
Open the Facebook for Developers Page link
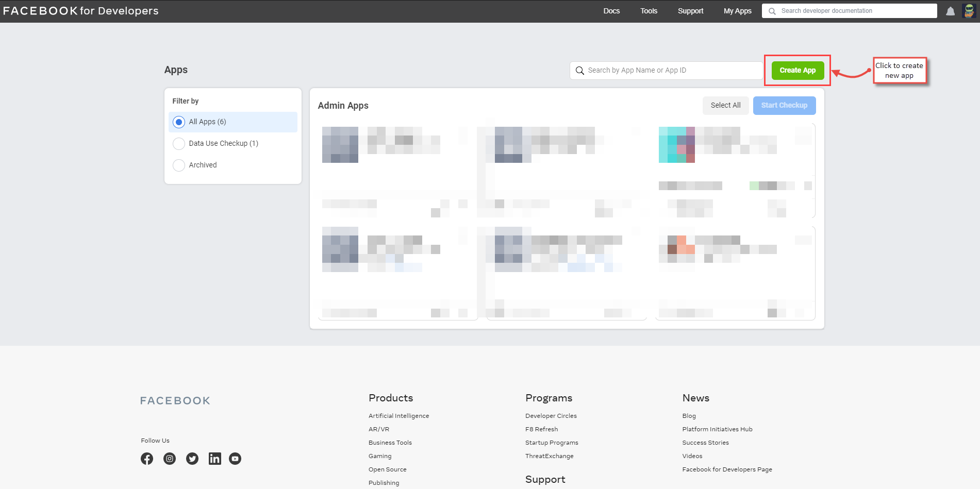(x=727, y=469)
